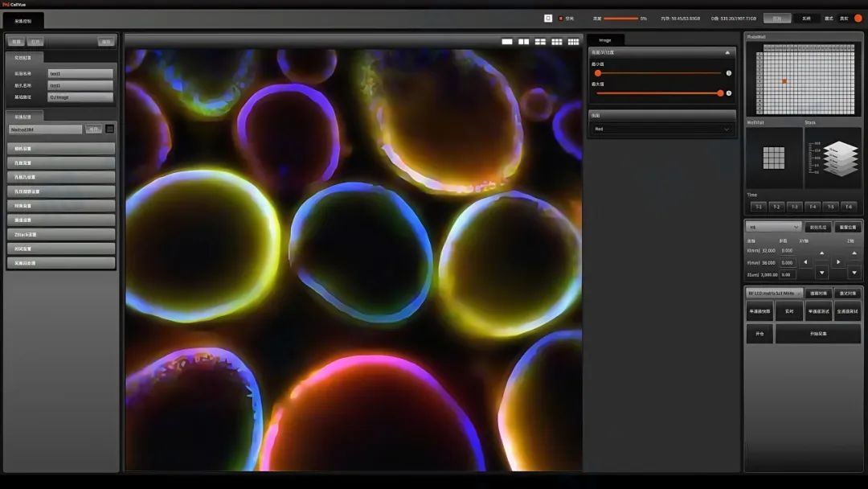Switch to the two-pane side-by-side layout

[524, 42]
